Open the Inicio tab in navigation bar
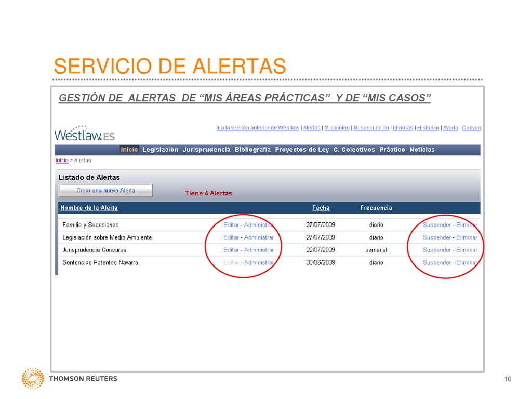This screenshot has height=399, width=532. tap(129, 150)
